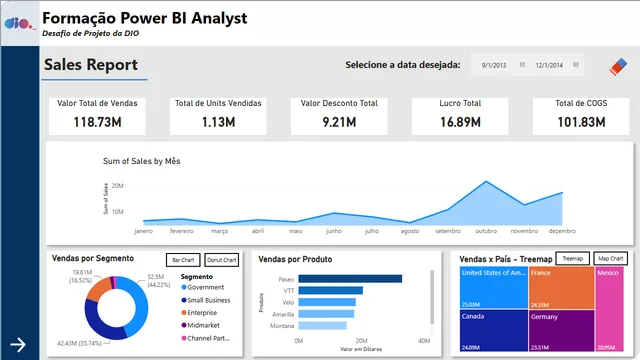Click the 52.5M (44.22%) donut label
Viewport: 640px width, 360px height.
click(x=158, y=280)
